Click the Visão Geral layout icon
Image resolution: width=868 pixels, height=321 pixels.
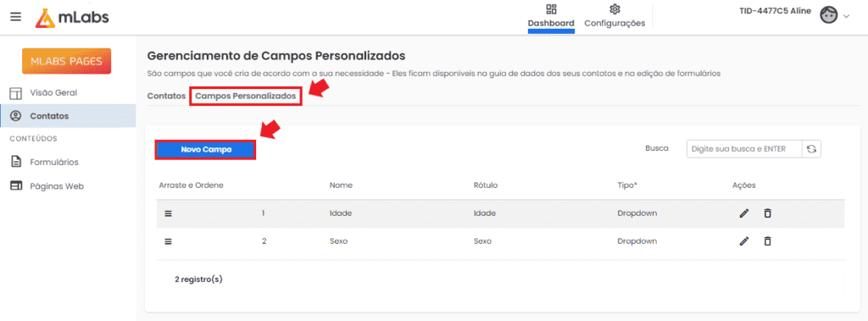16,93
